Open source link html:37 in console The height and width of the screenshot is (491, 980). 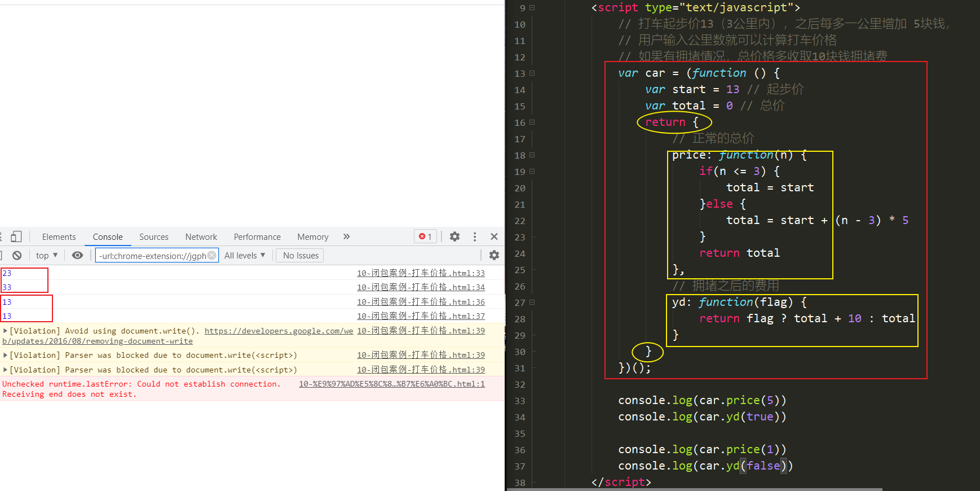[x=421, y=316]
